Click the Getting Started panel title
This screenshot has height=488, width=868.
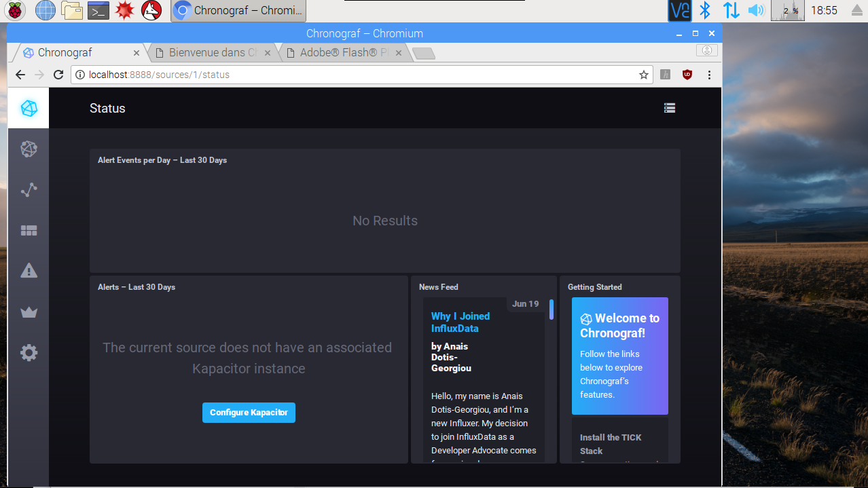[595, 287]
